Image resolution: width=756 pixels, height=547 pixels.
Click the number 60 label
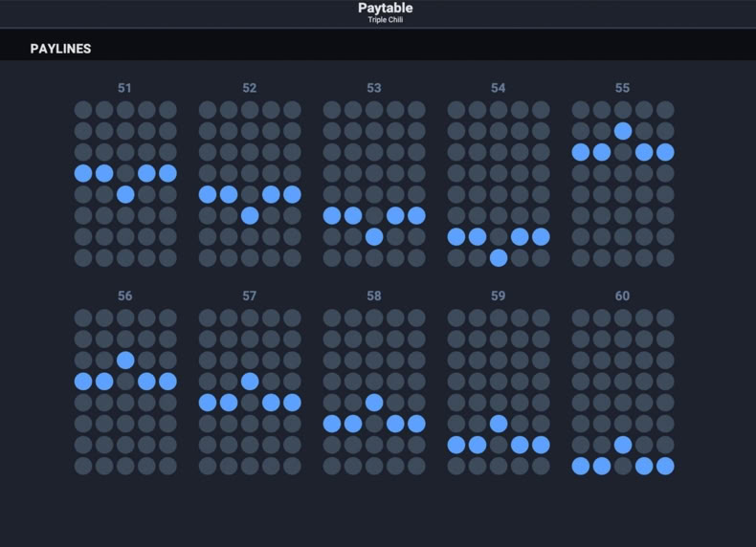tap(622, 295)
